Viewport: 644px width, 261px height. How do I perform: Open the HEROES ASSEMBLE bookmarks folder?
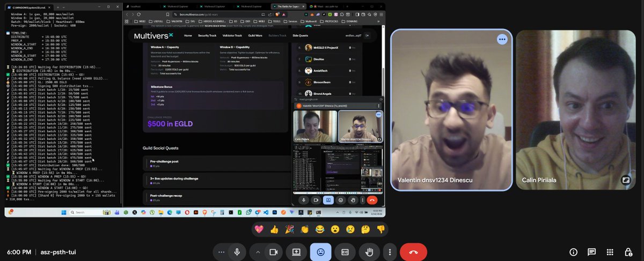[x=211, y=21]
